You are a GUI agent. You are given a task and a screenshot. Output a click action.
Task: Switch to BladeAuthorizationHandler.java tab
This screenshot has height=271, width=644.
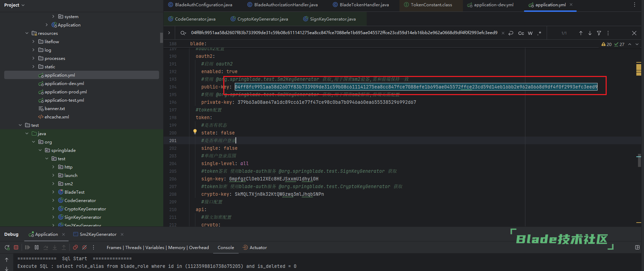pos(282,5)
